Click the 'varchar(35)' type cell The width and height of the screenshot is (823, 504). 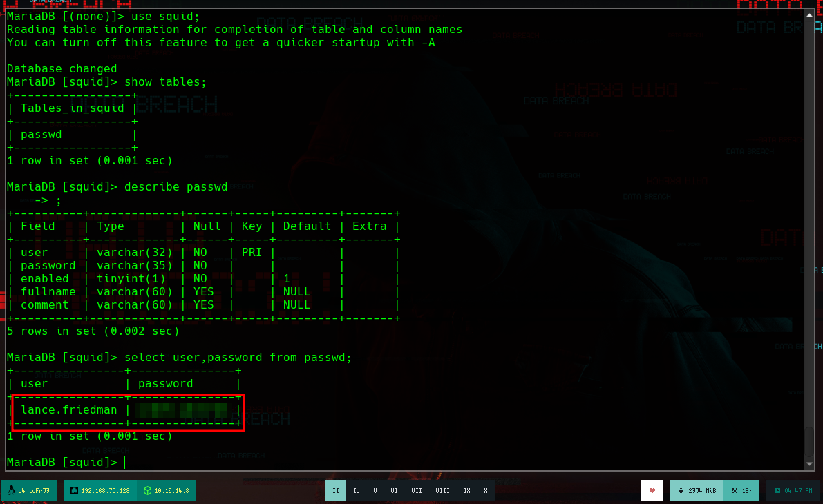(x=134, y=265)
